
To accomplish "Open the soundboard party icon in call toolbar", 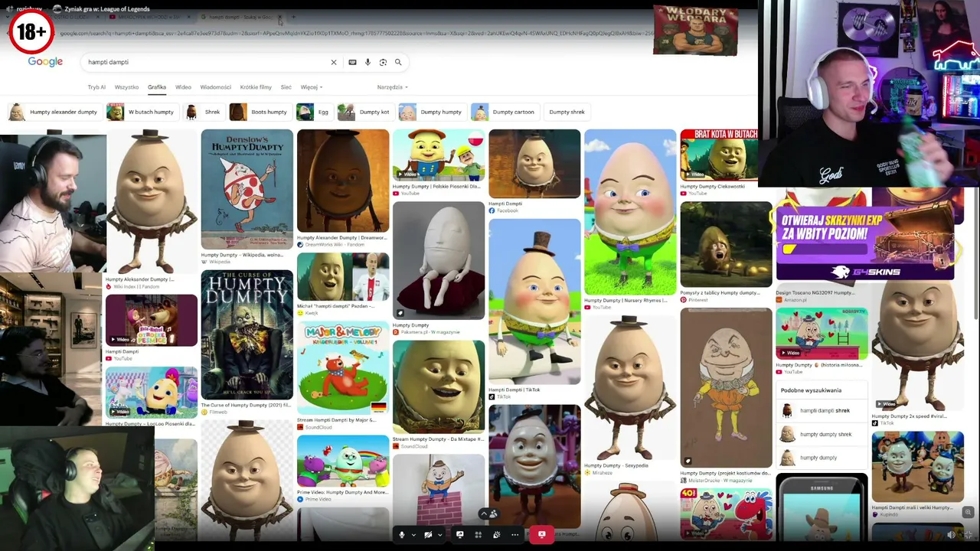I will pos(496,534).
